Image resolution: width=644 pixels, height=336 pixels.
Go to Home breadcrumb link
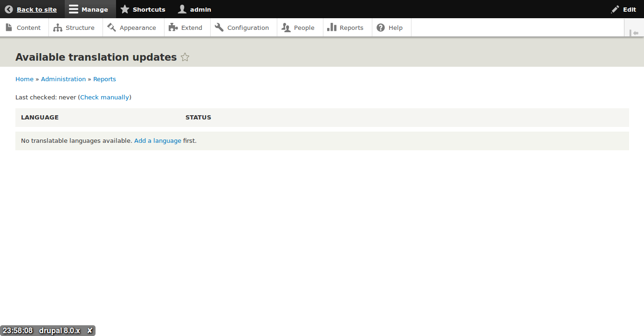(x=24, y=79)
